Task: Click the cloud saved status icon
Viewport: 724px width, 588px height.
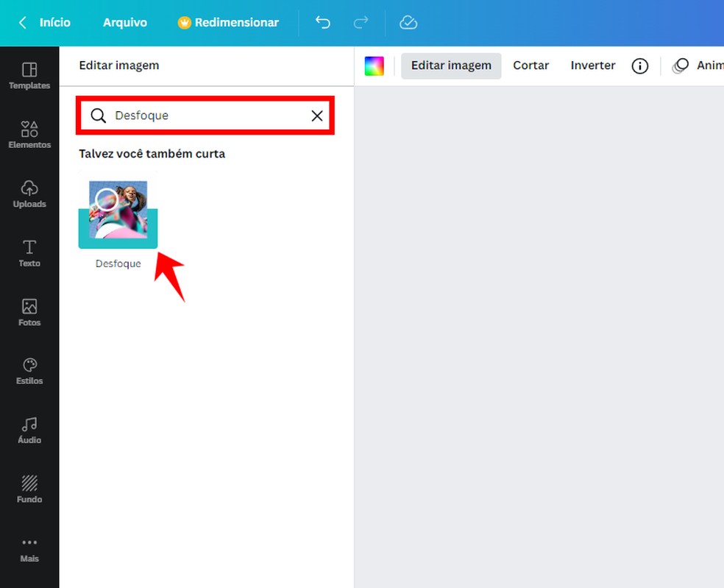Action: coord(408,22)
